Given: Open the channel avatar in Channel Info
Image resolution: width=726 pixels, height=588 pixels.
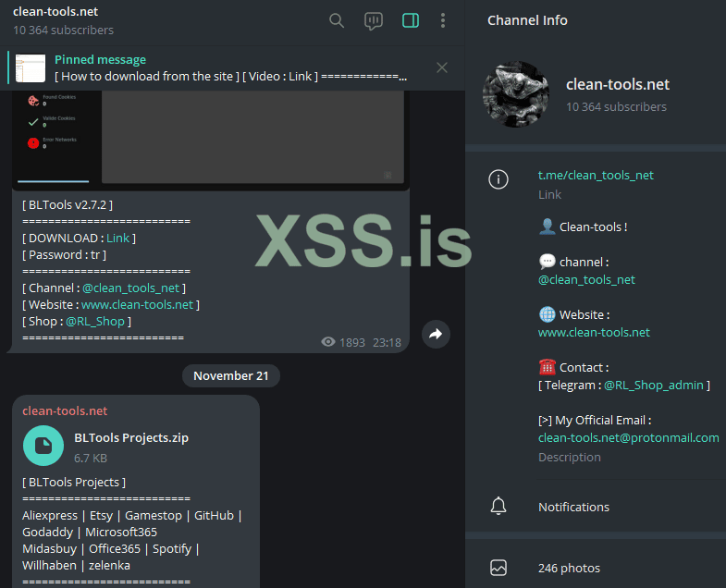Looking at the screenshot, I should click(516, 94).
